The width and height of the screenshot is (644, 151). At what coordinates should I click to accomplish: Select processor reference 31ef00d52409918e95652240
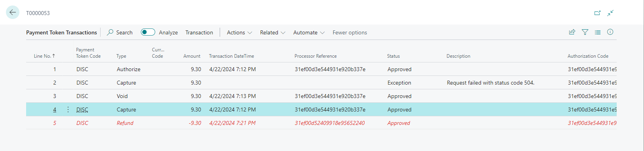tap(330, 123)
